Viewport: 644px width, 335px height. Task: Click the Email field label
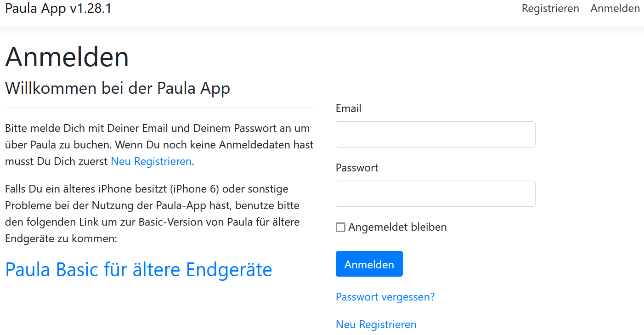(x=348, y=108)
